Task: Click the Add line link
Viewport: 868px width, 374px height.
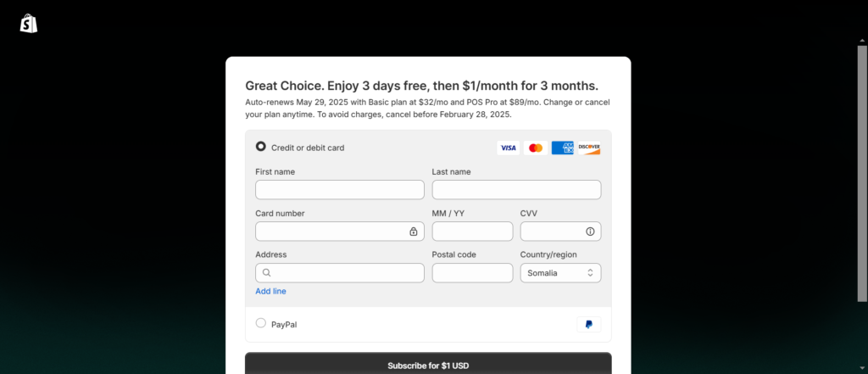Action: 270,291
